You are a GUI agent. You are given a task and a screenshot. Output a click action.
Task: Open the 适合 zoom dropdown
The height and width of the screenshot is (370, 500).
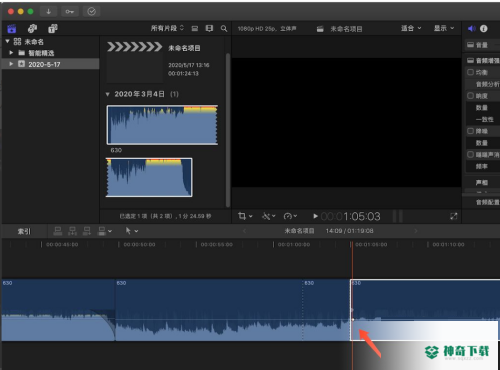pyautogui.click(x=411, y=28)
